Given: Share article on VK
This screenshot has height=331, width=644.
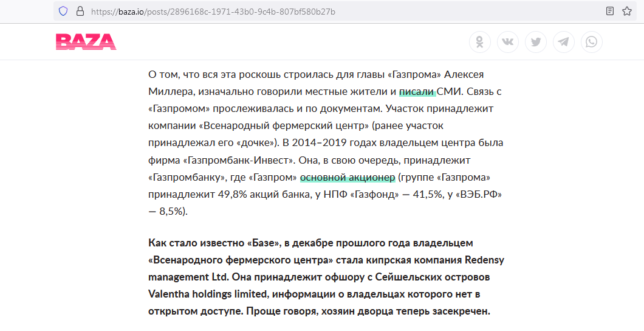Looking at the screenshot, I should [x=508, y=42].
